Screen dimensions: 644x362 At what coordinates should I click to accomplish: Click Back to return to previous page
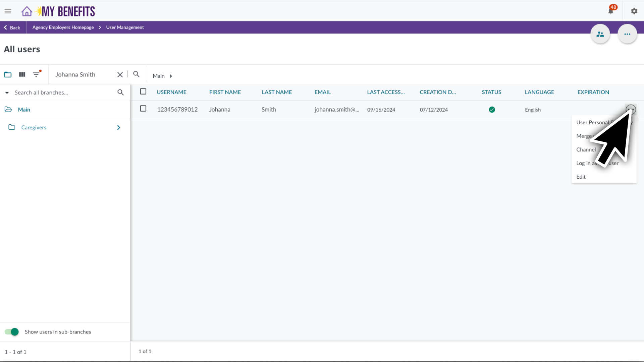[12, 27]
